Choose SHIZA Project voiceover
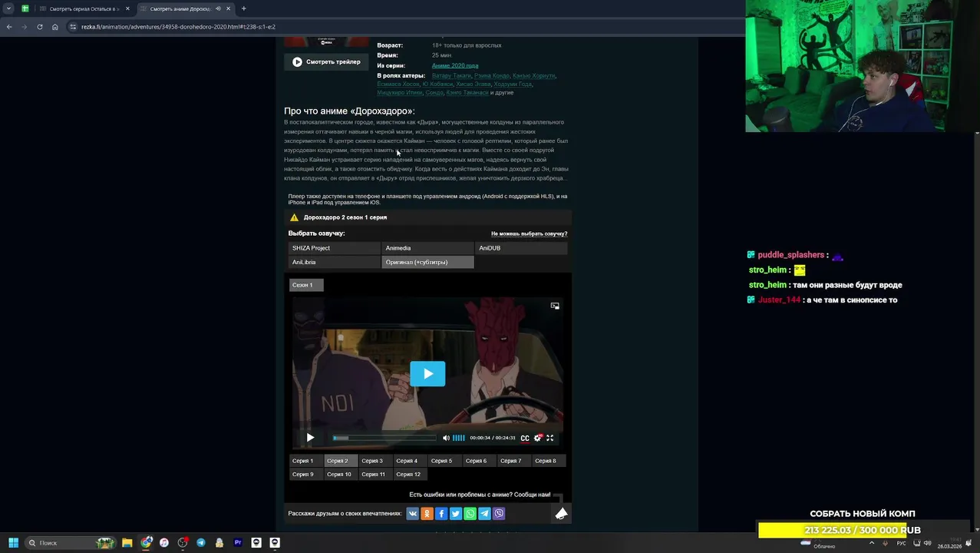 point(335,248)
